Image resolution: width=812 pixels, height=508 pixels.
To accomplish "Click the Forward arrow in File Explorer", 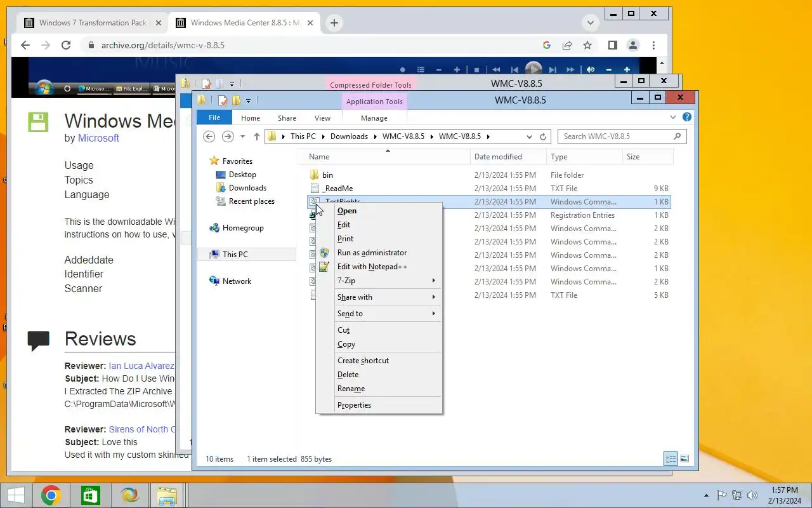I will pos(227,137).
